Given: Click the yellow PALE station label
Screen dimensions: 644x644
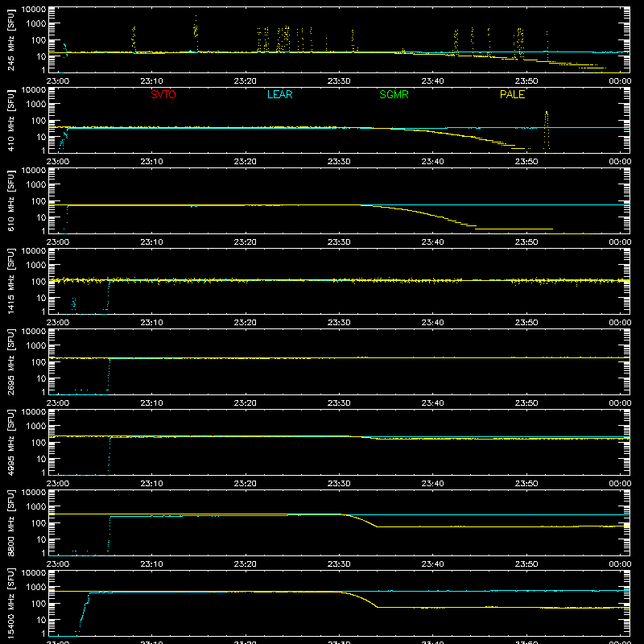Looking at the screenshot, I should click(512, 94).
